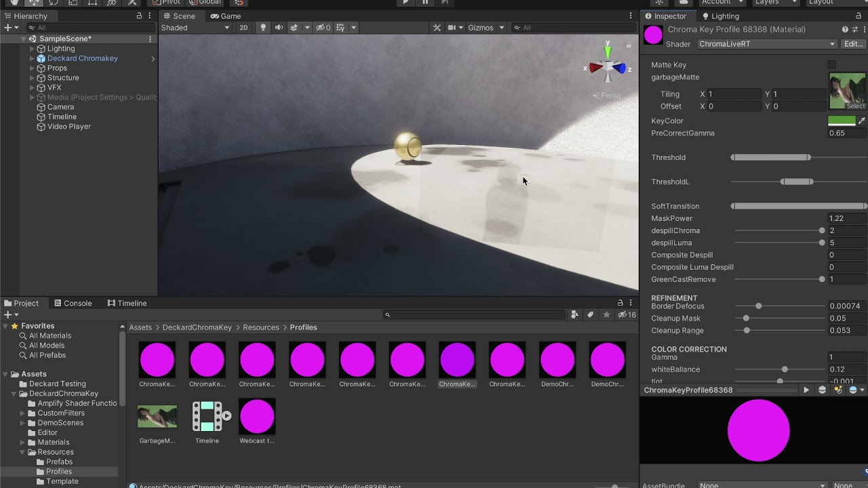Select the Hierarchy tab
Screen dimensions: 868x488
coord(25,16)
